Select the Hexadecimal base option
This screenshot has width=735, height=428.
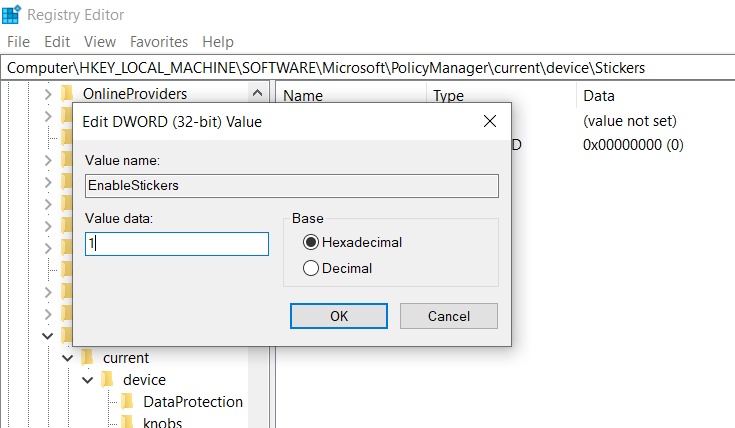pyautogui.click(x=311, y=242)
